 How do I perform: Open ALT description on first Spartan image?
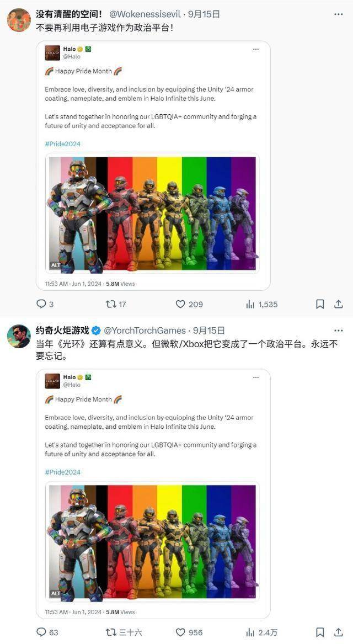tap(55, 265)
